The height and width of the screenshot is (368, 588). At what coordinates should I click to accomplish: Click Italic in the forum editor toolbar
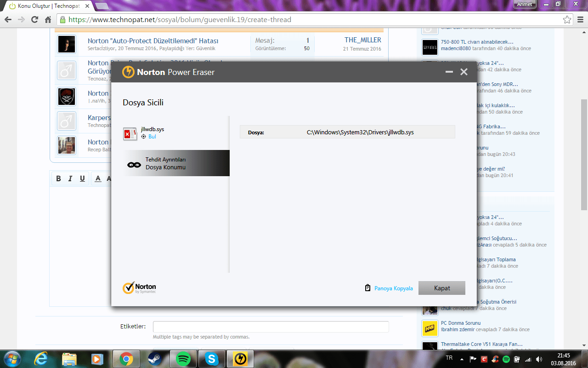pos(70,178)
